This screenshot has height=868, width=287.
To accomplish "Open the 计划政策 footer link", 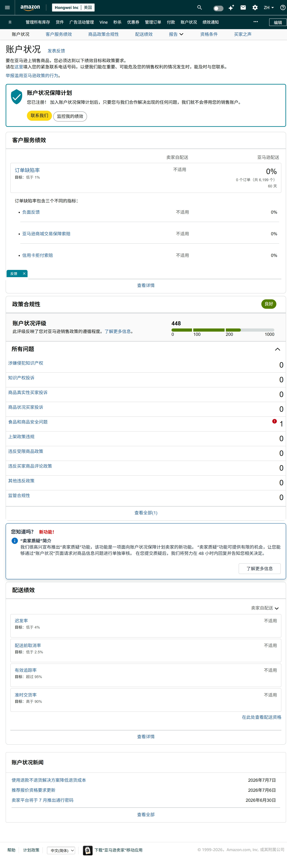I will 31,850.
